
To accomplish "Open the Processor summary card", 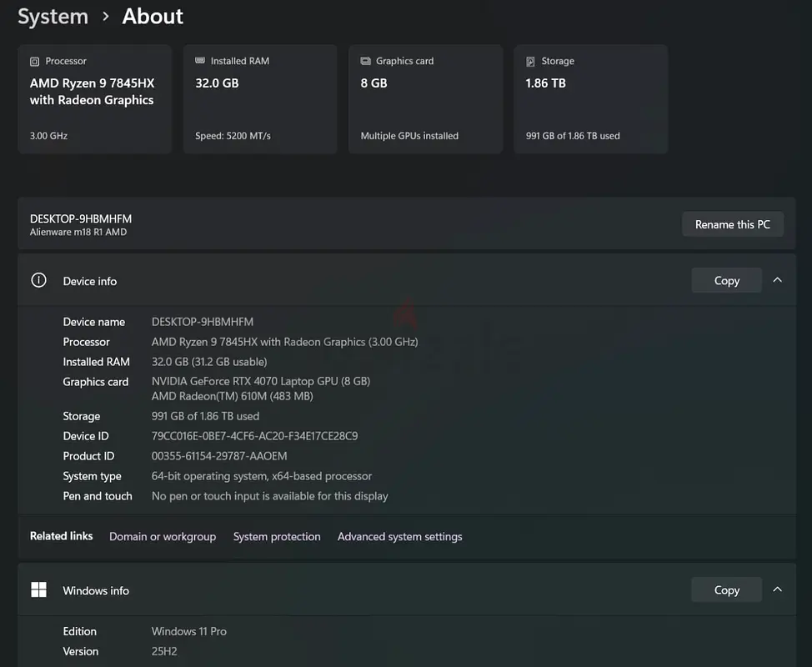I will point(95,99).
